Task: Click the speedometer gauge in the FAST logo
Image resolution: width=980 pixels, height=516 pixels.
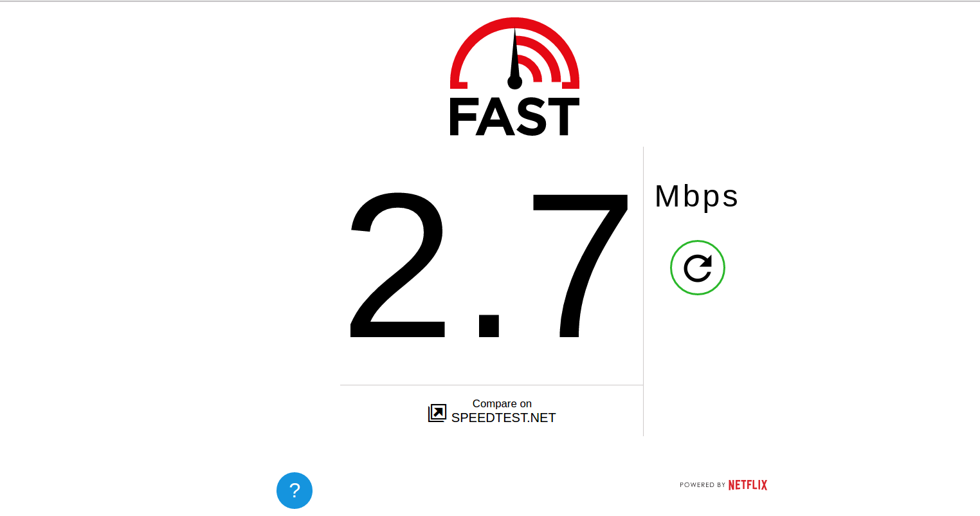Action: (514, 53)
